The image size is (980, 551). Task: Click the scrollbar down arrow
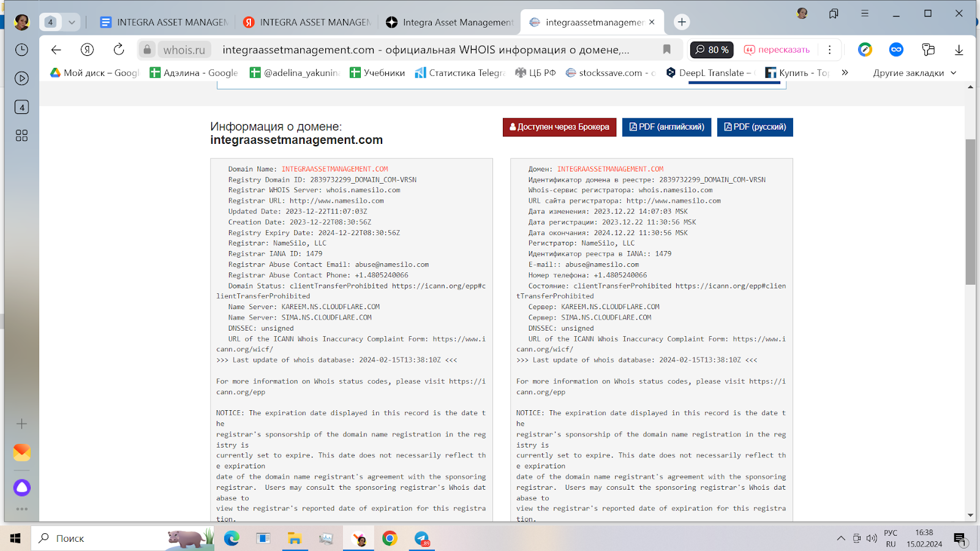pos(970,515)
